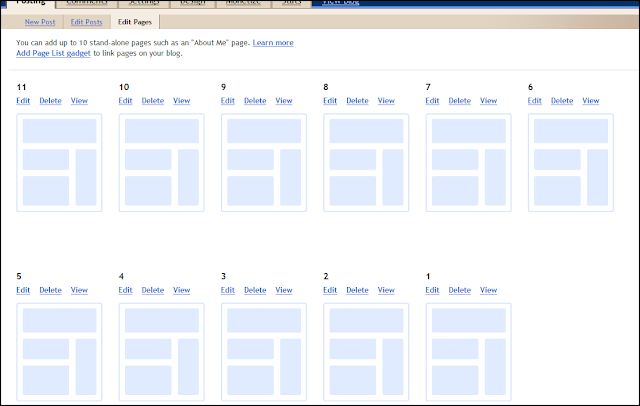Edit page 4

[x=125, y=290]
